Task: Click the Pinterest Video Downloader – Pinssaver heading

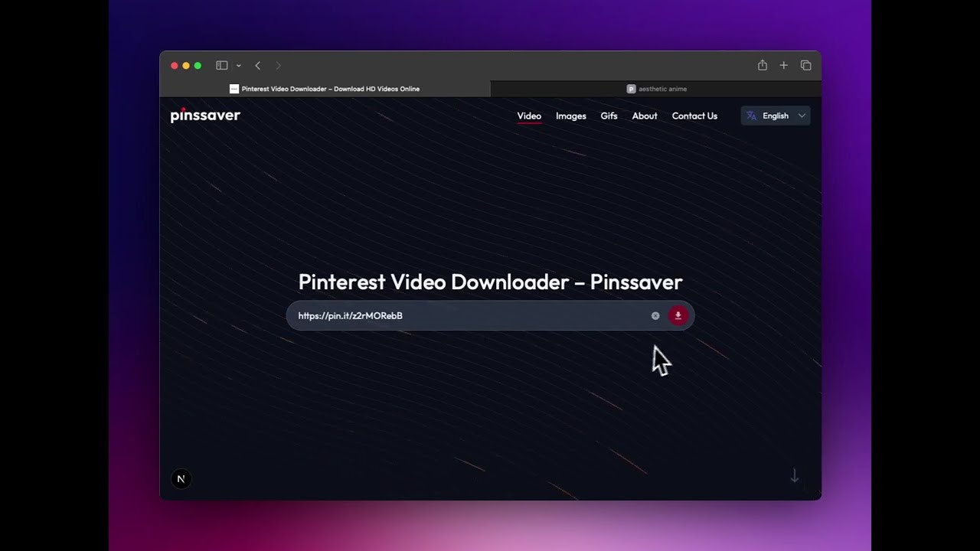Action: coord(490,282)
